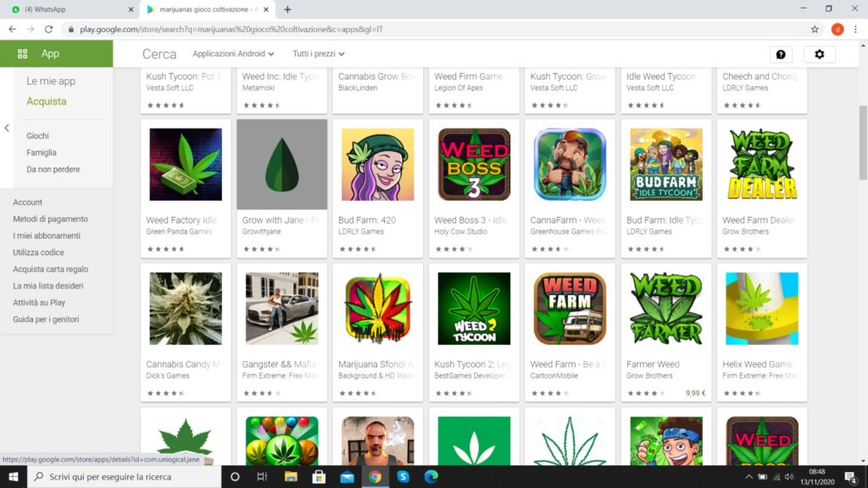Viewport: 868px width, 488px height.
Task: Open Microsoft Edge from the taskbar
Action: pos(431,476)
